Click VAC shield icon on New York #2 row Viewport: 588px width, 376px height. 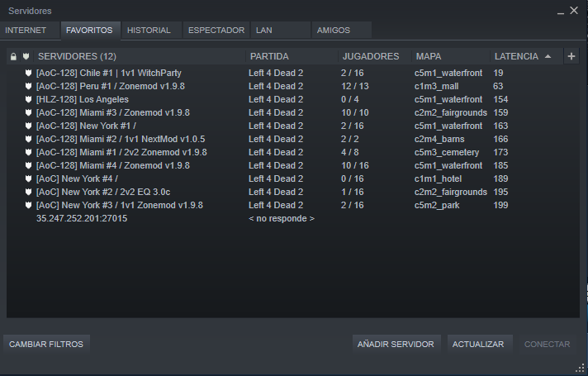(28, 192)
